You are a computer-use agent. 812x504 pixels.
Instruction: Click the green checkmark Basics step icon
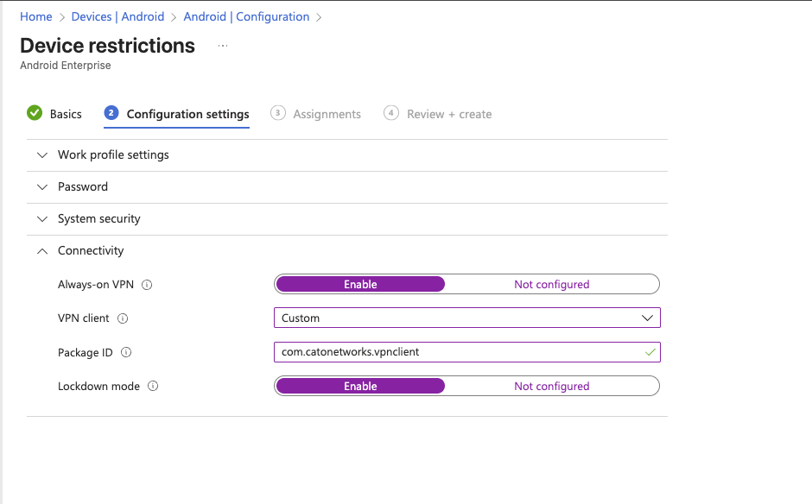pos(35,113)
